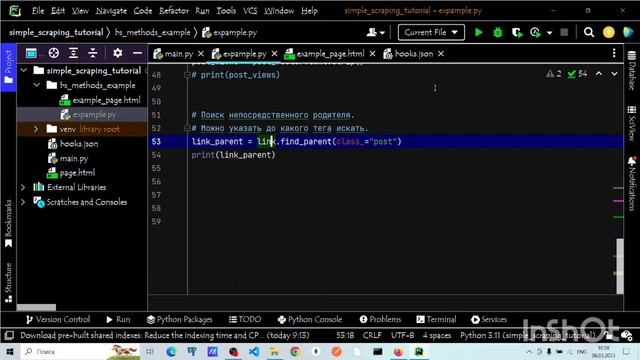Open the Python Console tool window

point(310,320)
